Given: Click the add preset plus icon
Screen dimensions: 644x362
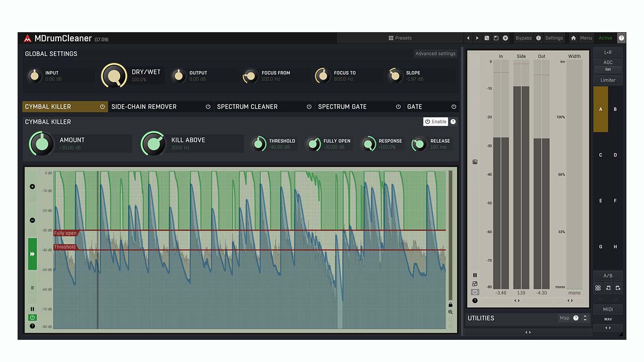Looking at the screenshot, I should pos(505,38).
